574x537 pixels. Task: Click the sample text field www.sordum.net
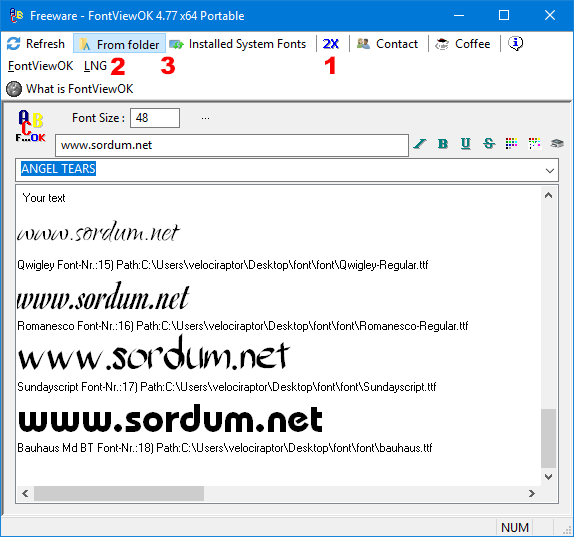232,145
